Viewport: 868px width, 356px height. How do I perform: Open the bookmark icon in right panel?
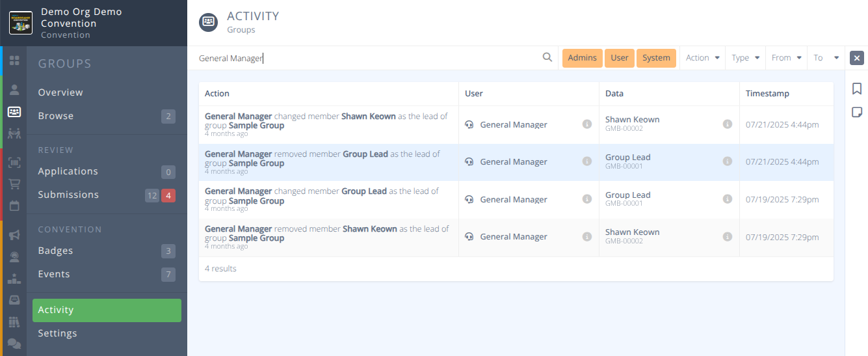pos(856,89)
